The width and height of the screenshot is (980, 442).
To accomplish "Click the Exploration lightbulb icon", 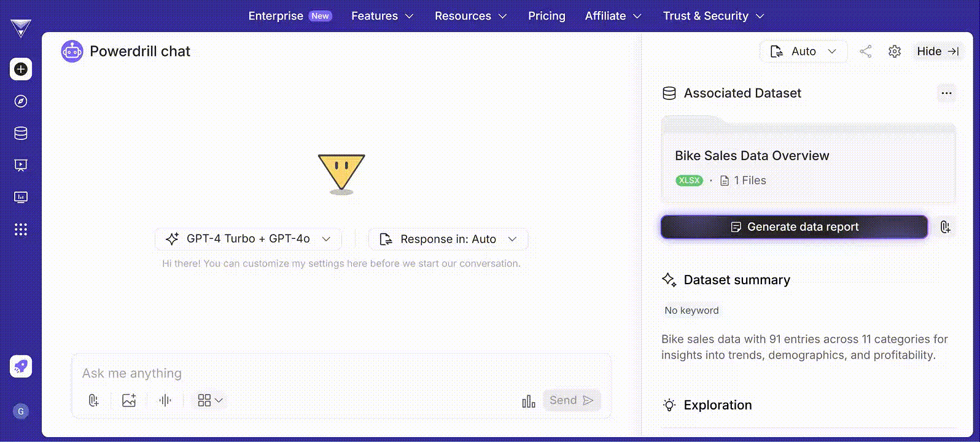I will pyautogui.click(x=669, y=405).
